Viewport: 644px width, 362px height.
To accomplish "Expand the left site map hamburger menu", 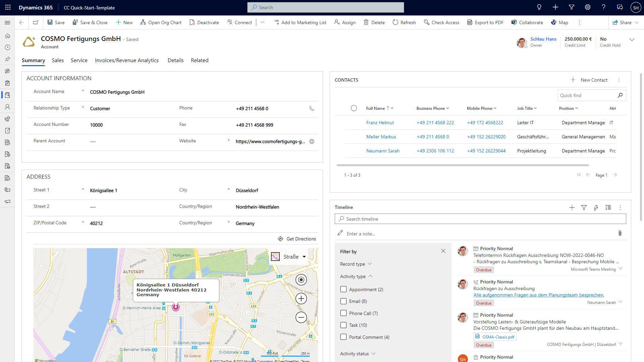I will pos(7,22).
